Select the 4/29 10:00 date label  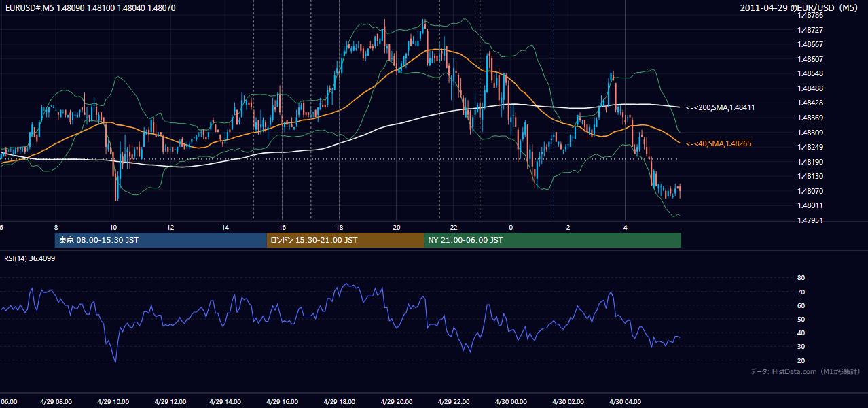(113, 402)
